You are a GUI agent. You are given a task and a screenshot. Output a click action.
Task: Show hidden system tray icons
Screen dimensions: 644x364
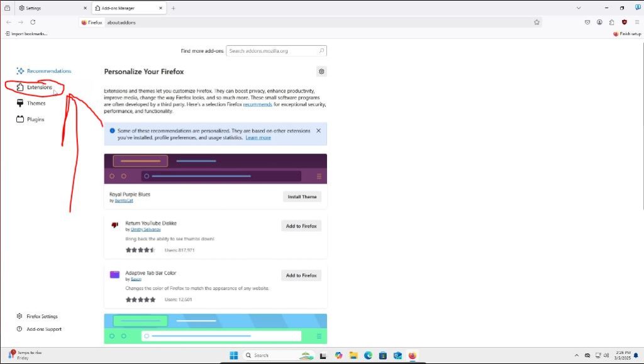pos(576,355)
